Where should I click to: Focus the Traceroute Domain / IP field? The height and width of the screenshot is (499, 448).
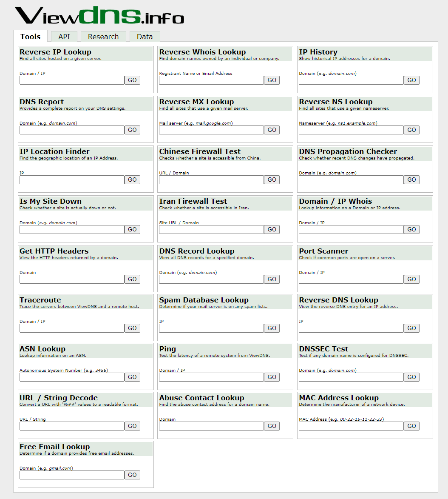[72, 328]
